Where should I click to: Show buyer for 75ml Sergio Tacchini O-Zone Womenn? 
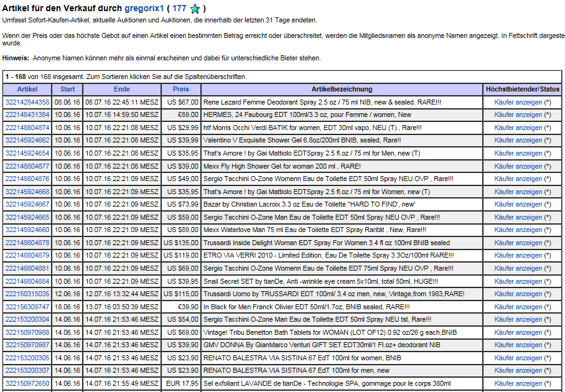[x=518, y=269]
